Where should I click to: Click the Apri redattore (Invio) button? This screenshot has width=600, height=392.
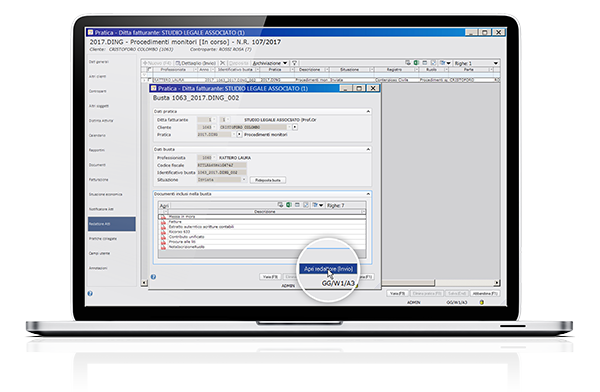[328, 269]
